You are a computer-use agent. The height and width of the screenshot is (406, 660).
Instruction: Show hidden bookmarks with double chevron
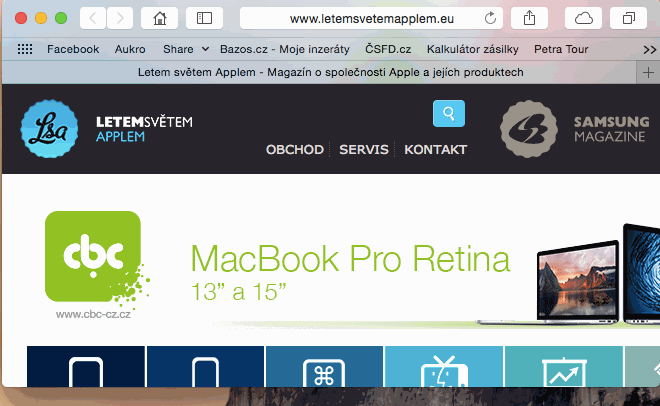pyautogui.click(x=649, y=50)
